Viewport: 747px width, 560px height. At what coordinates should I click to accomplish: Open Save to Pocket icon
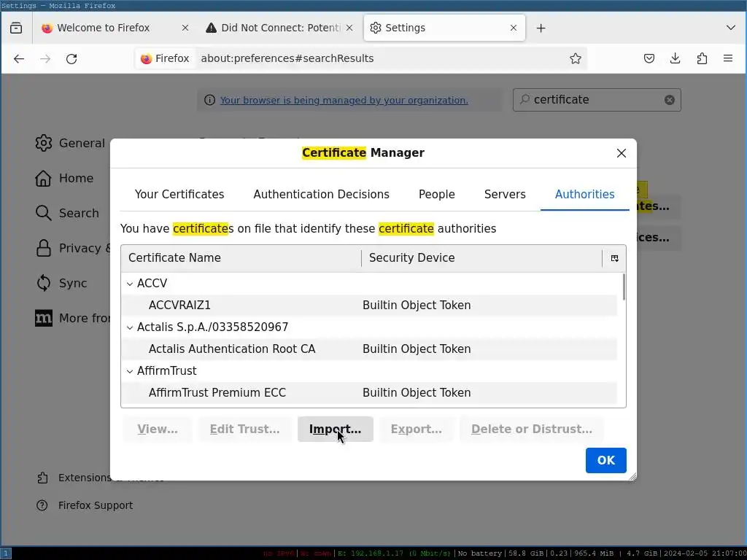pos(649,58)
